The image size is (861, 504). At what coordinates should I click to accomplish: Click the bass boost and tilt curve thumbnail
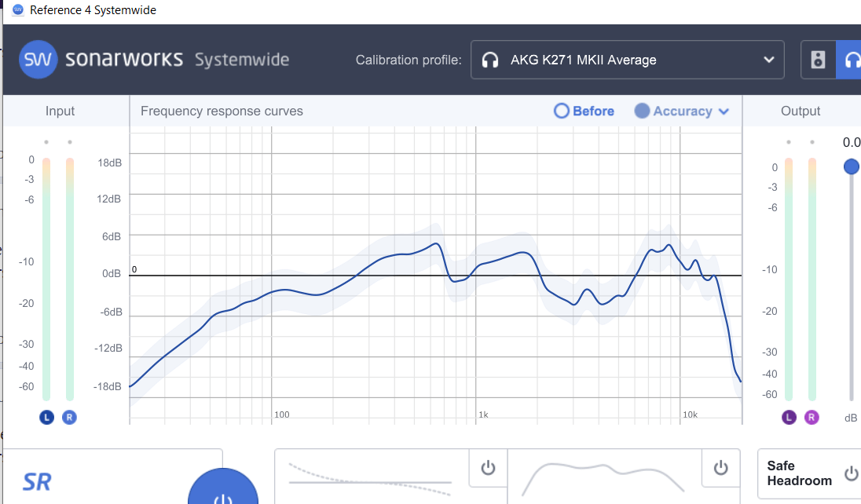click(371, 480)
